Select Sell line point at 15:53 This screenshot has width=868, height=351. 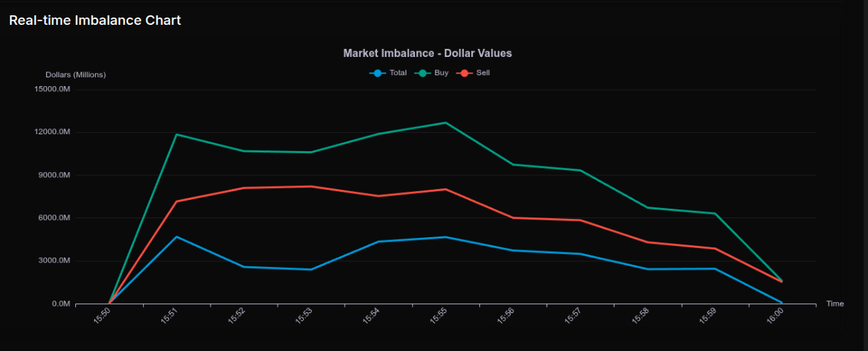point(311,186)
